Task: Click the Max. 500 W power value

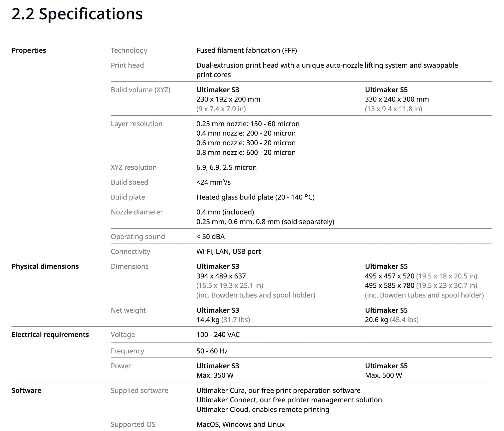Action: [x=383, y=375]
